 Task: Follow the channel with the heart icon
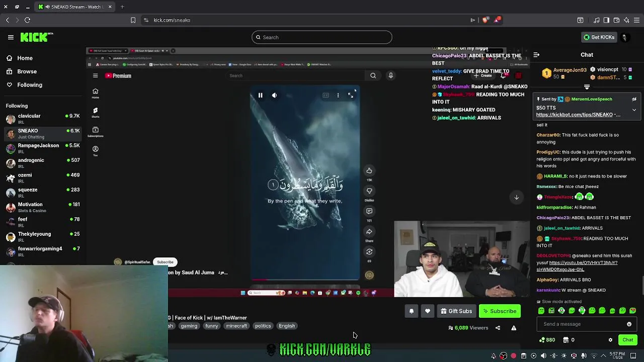coord(427,311)
